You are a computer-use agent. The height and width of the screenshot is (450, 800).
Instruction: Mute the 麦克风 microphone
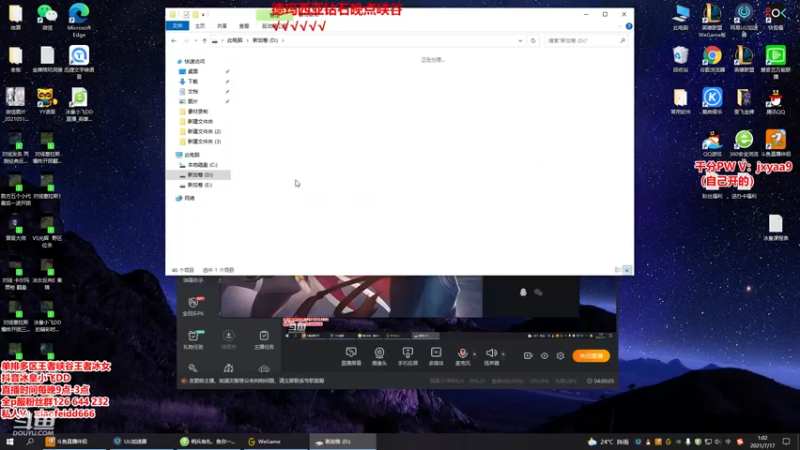[x=463, y=356]
